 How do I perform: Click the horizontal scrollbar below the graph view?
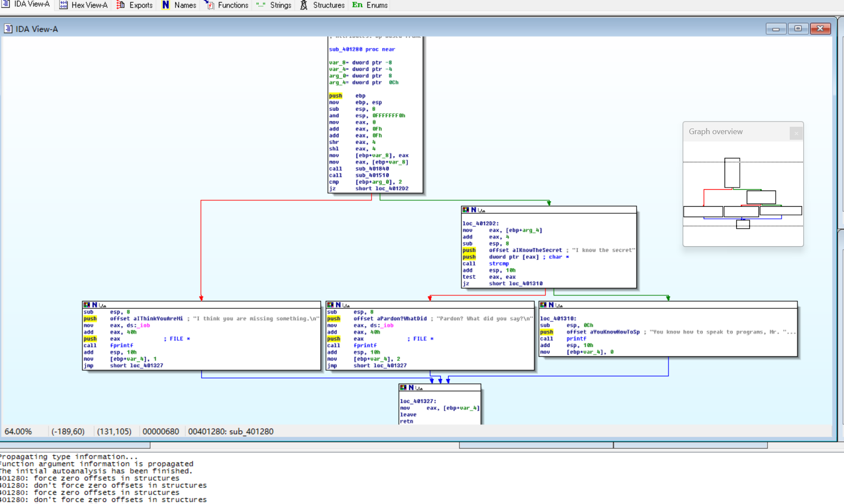click(304, 445)
